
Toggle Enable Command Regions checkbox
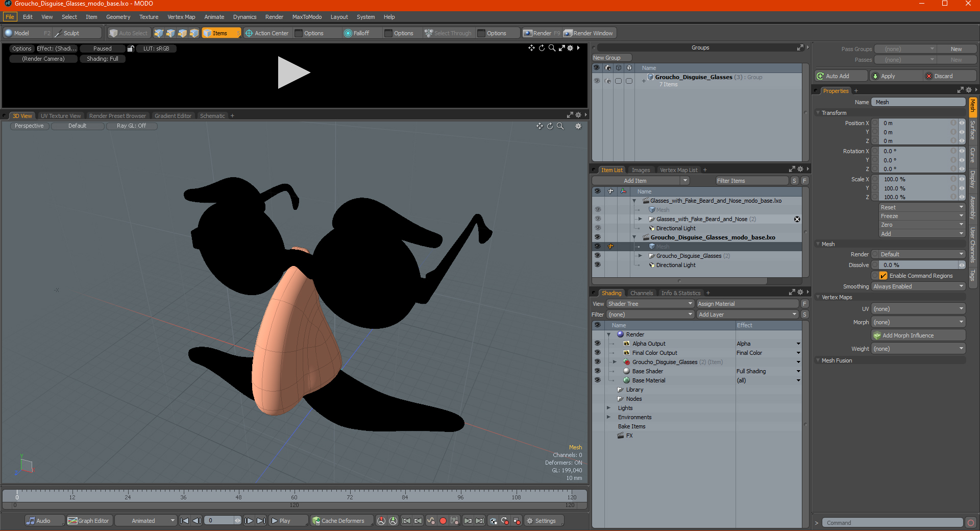(x=883, y=276)
